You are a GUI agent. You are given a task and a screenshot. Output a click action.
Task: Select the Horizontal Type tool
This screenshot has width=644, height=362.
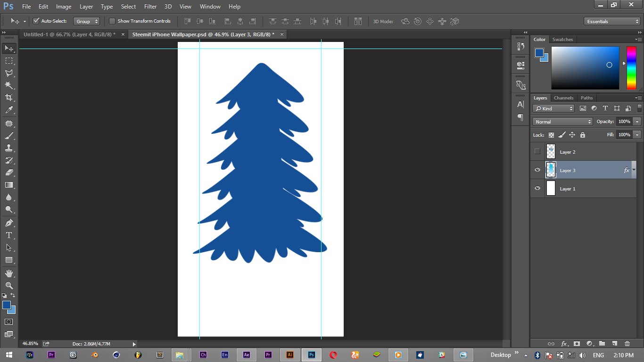click(9, 235)
